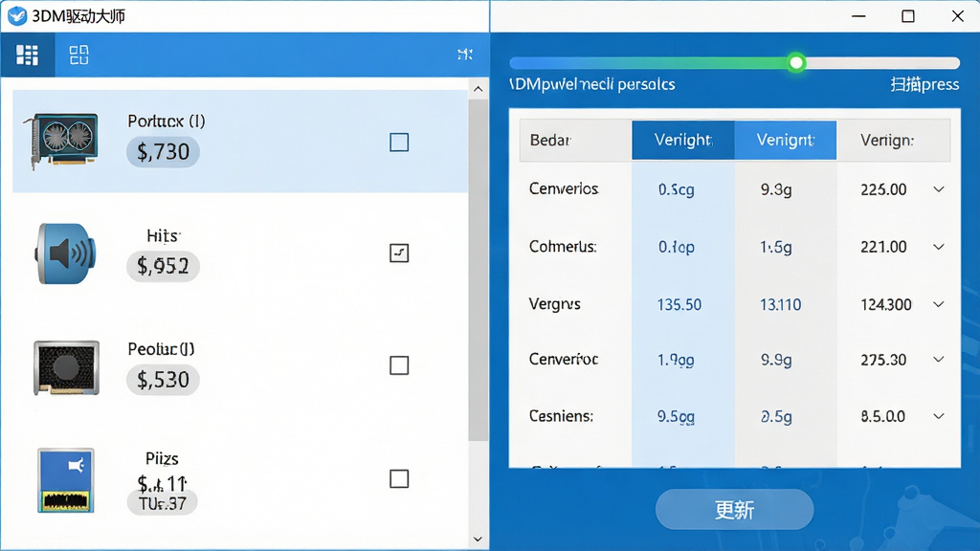Maximize the 3DM window
This screenshot has width=980, height=551.
(x=908, y=16)
